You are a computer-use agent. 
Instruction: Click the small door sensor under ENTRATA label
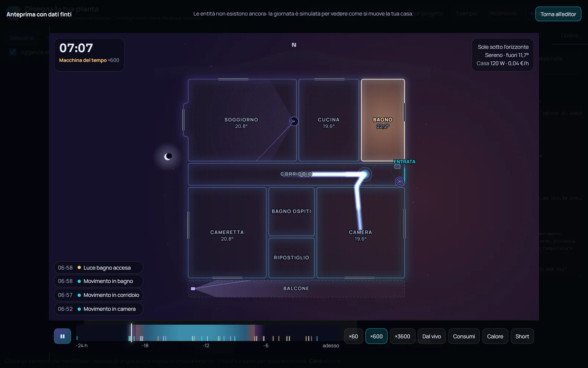click(397, 166)
